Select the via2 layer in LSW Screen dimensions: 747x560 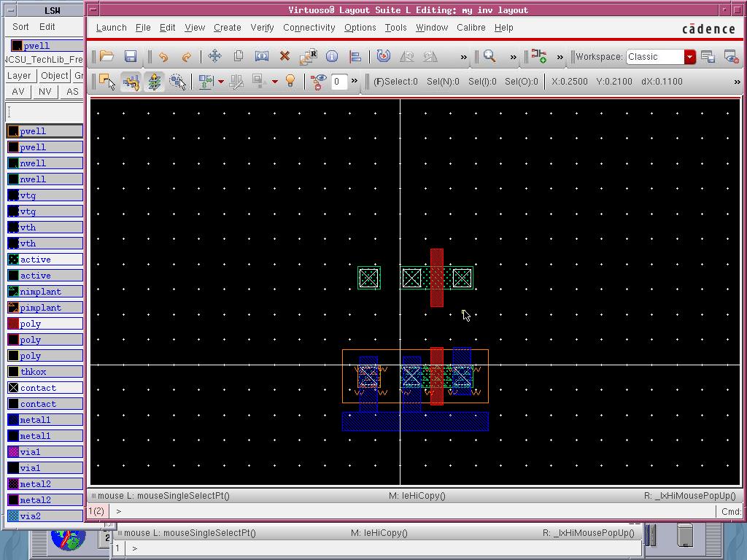tap(45, 516)
